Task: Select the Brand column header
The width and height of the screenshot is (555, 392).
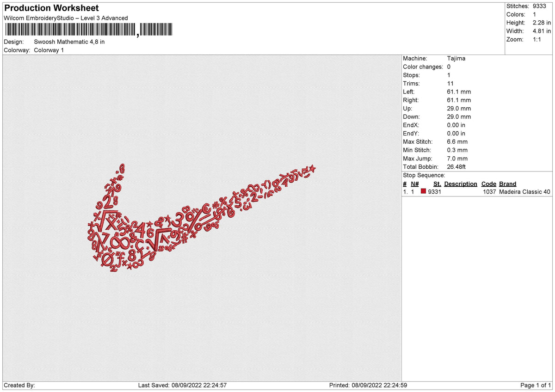Action: coord(507,184)
